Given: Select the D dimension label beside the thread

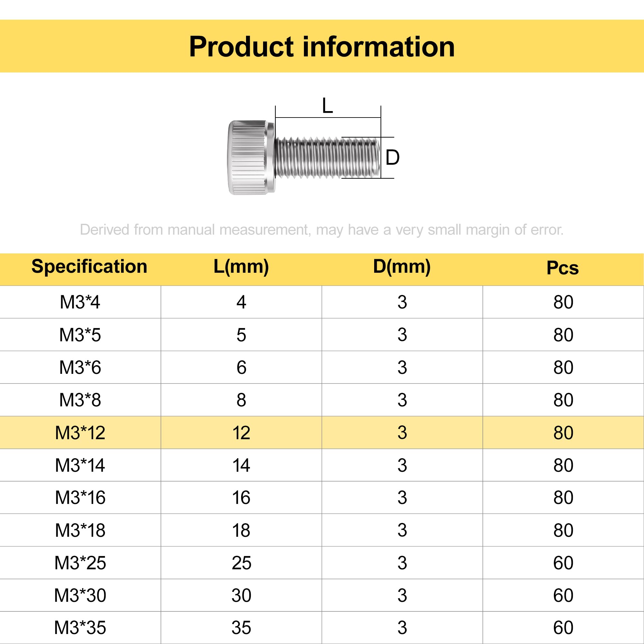Looking at the screenshot, I should [x=392, y=158].
